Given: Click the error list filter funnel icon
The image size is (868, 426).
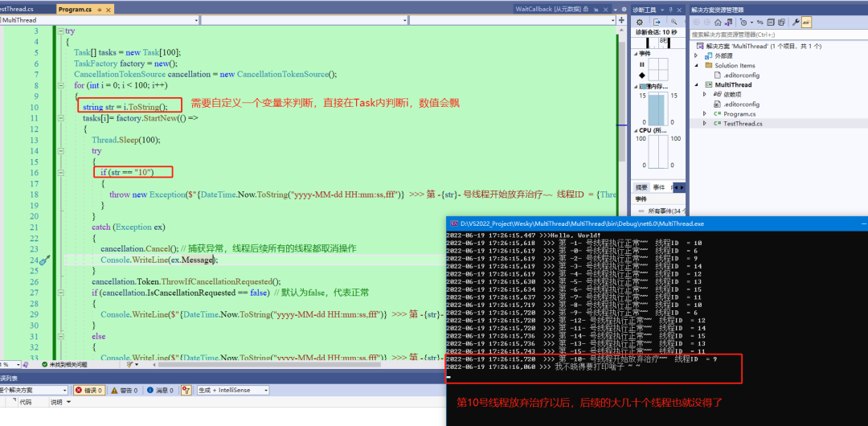Looking at the screenshot, I should click(x=186, y=390).
